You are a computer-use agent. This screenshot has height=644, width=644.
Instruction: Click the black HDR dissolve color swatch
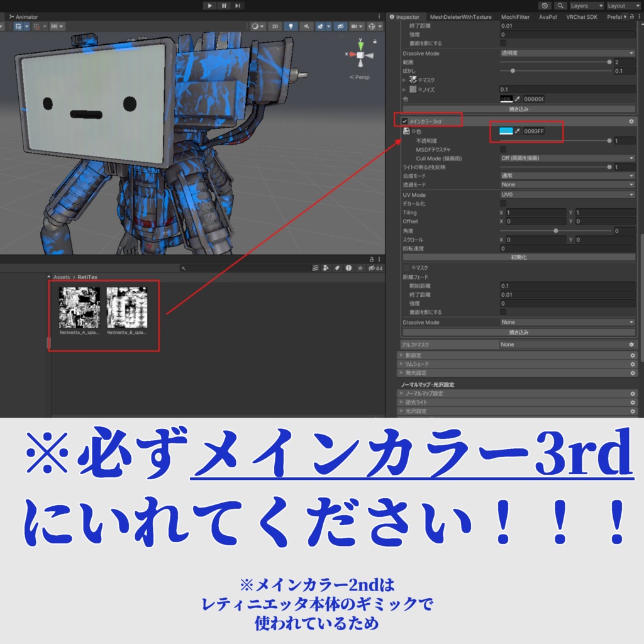(506, 99)
